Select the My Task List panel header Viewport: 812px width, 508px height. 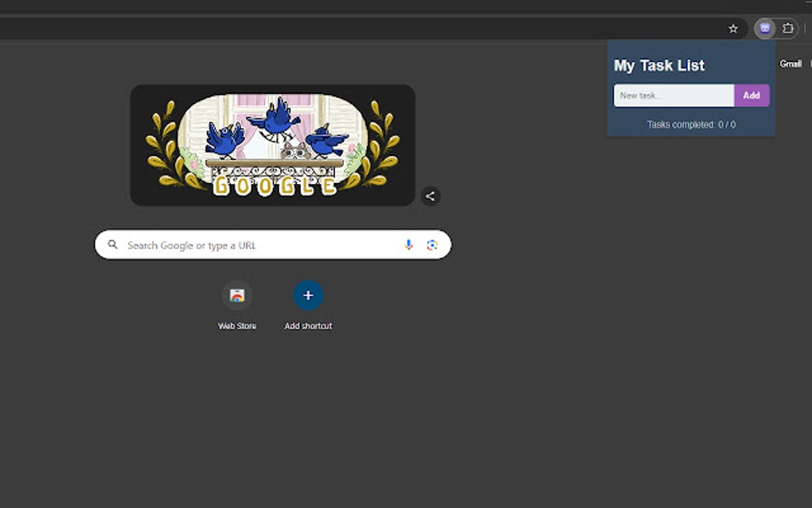click(658, 65)
